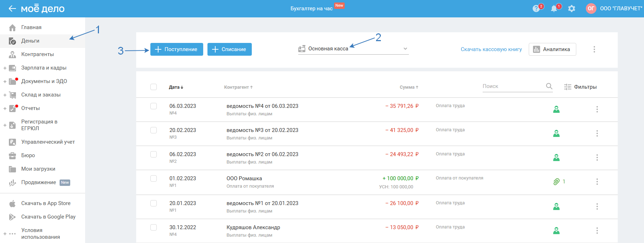Check the box for the 06.03.2023 entry

pos(154,106)
